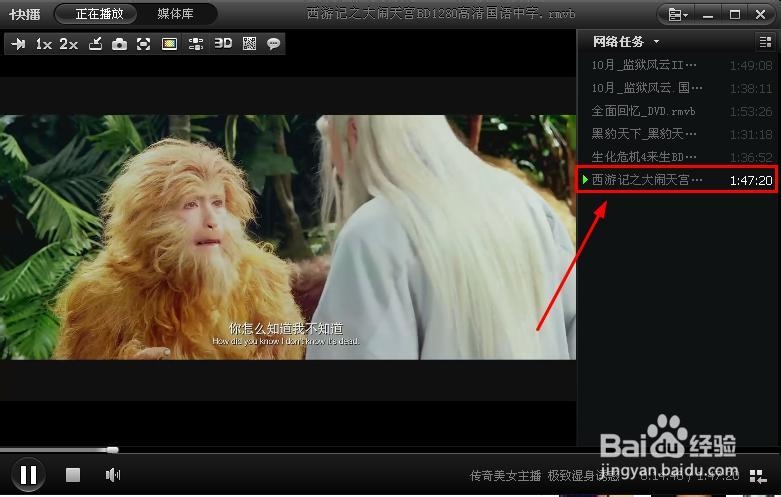Toggle 3D playback mode
Screen dimensions: 781x497
click(x=223, y=43)
